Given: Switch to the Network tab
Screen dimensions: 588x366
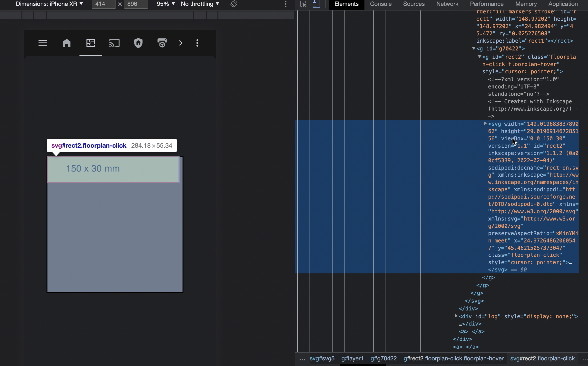Looking at the screenshot, I should [447, 4].
